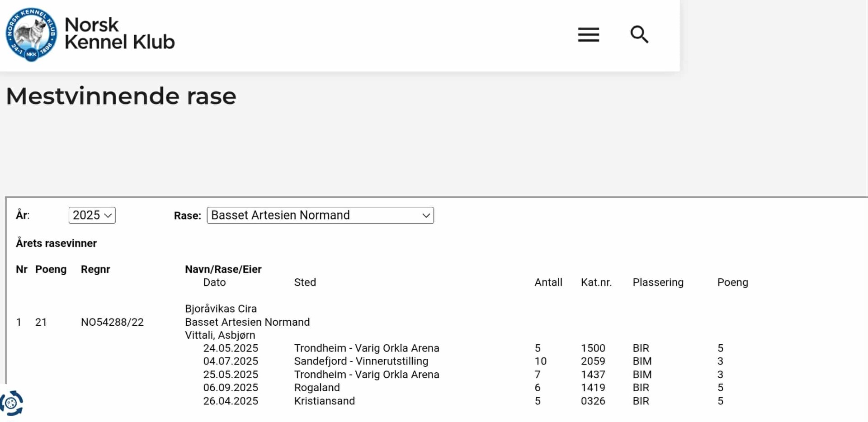Click registration number NO54288/22

point(112,322)
